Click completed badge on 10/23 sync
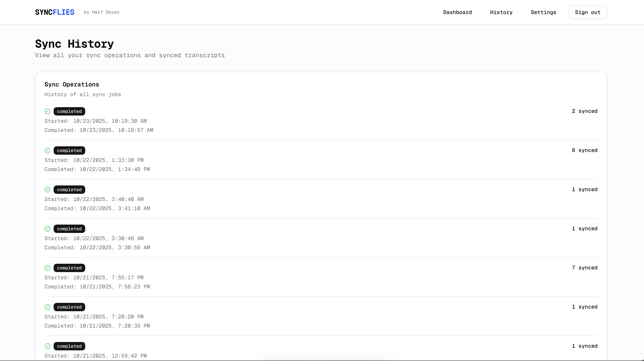 click(x=69, y=111)
